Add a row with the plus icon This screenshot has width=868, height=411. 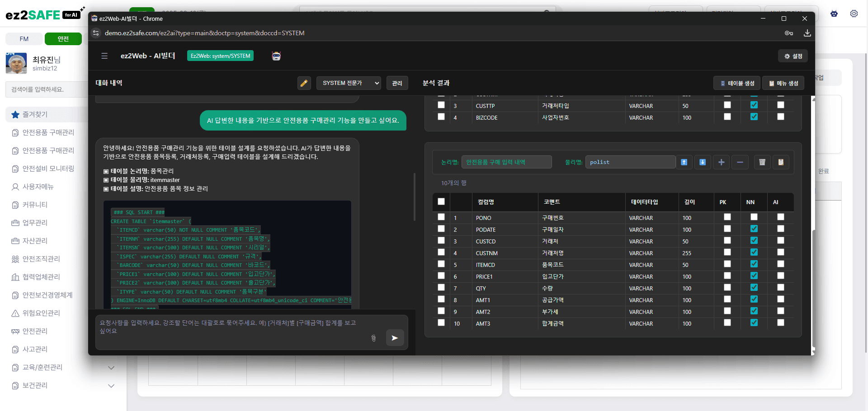(x=721, y=162)
